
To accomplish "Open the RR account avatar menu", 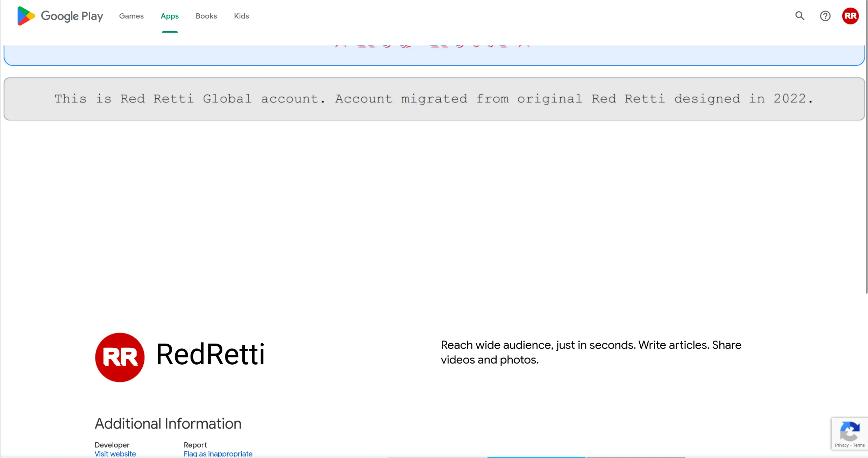I will (x=850, y=16).
